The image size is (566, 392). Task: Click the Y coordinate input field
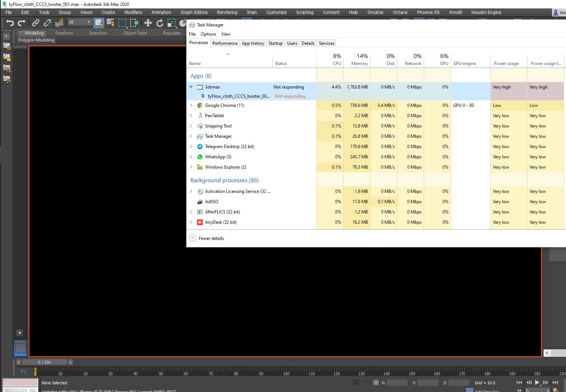pyautogui.click(x=428, y=382)
